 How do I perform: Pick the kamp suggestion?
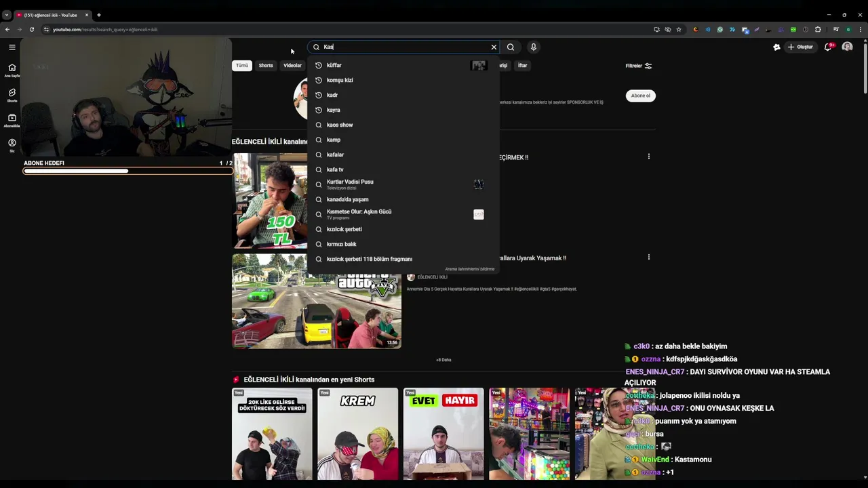[403, 140]
